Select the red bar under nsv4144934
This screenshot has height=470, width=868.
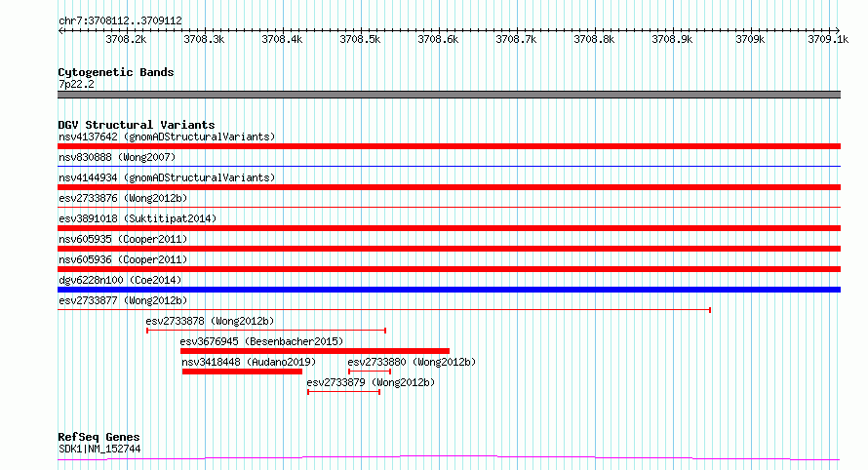pos(449,187)
